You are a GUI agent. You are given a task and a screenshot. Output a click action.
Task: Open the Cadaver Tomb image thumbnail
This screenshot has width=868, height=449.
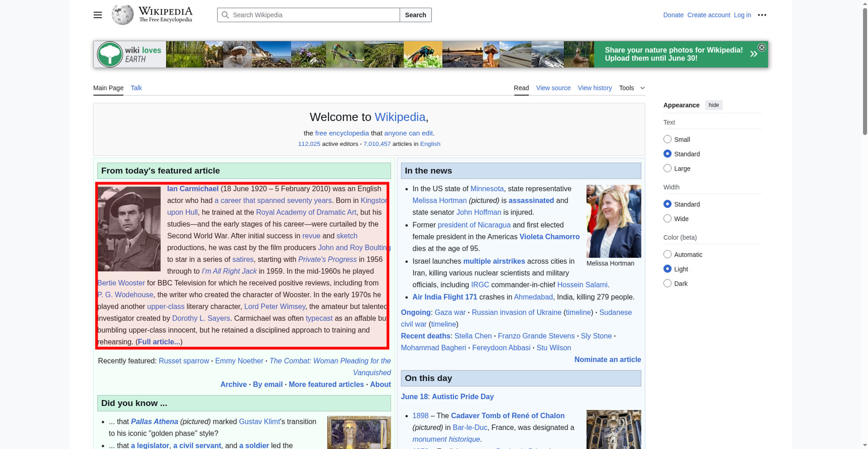coord(614,429)
